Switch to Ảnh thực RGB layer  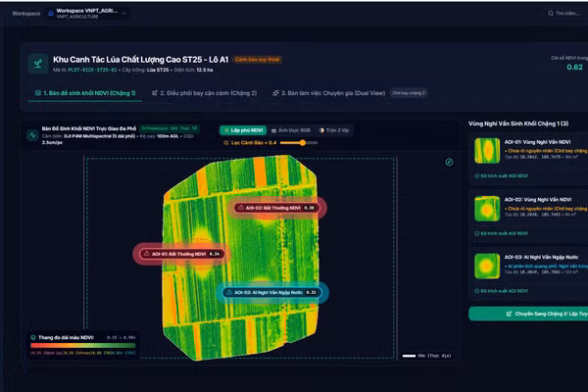291,130
